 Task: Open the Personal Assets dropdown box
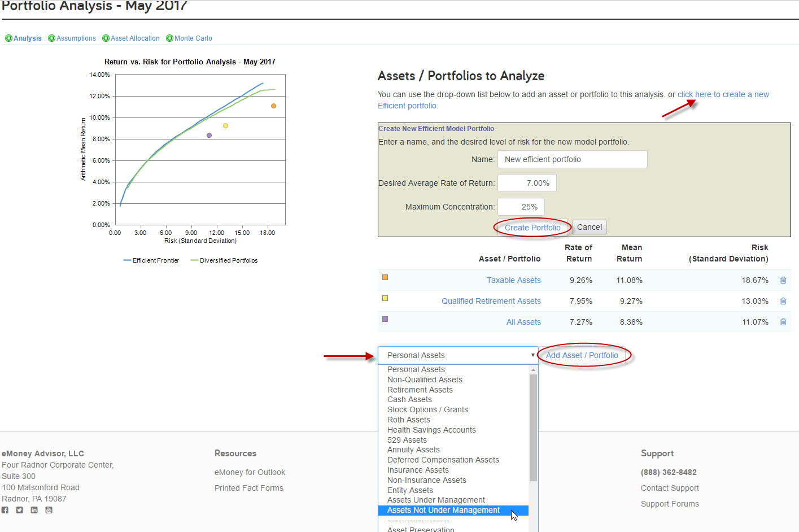(458, 355)
